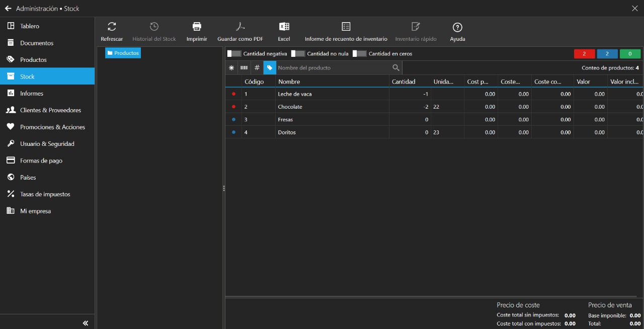Focus the Nombre del producto search field

333,68
